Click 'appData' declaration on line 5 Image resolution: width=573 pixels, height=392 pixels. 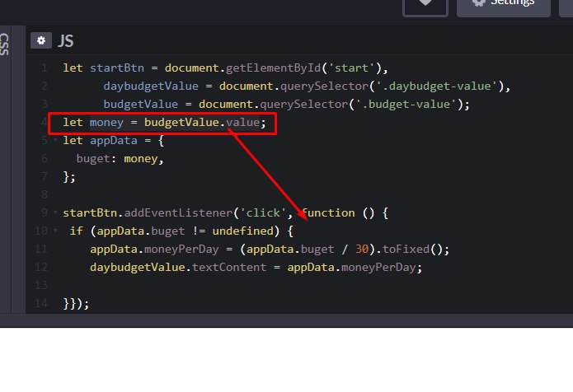pos(114,141)
